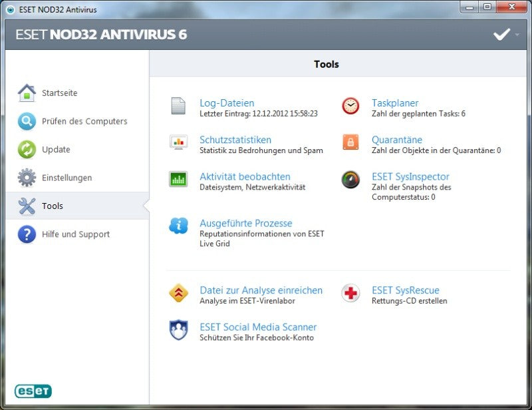Click the Tools wrench and screwdriver icon
Image resolution: width=532 pixels, height=410 pixels.
pyautogui.click(x=27, y=206)
